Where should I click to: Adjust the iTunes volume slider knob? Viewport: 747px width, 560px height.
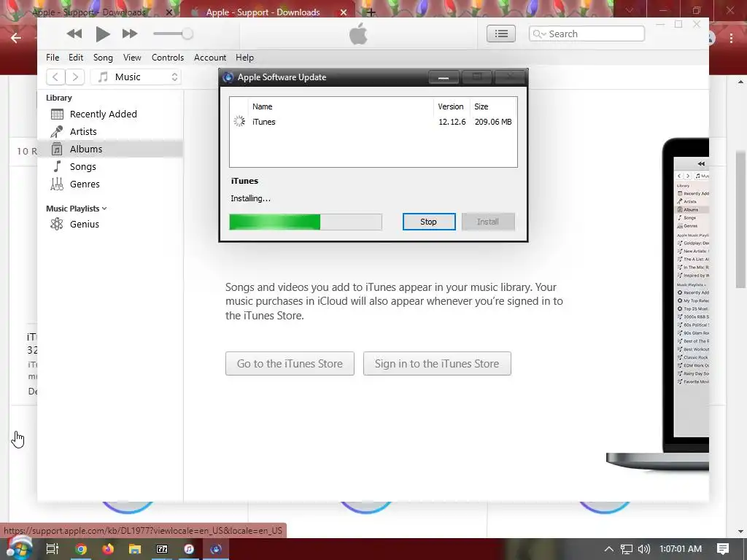coord(187,34)
